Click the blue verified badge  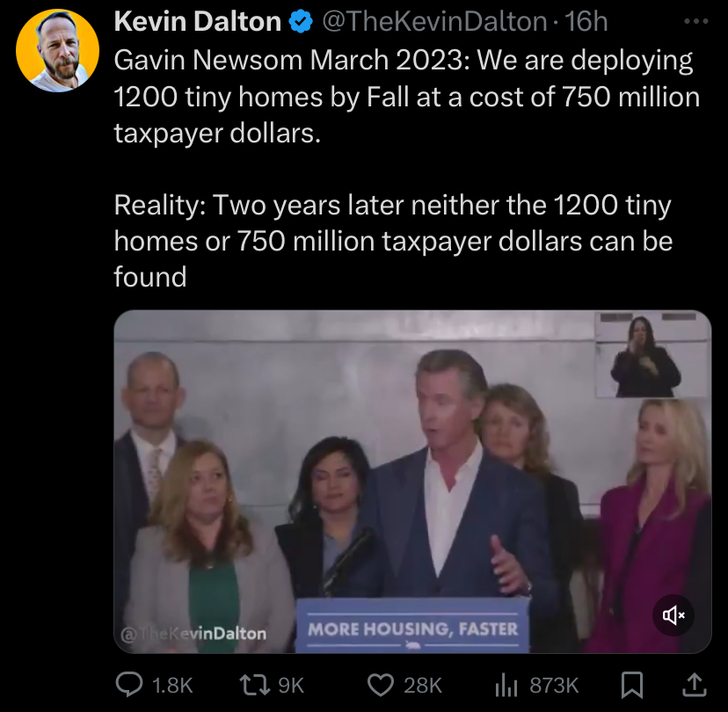click(x=301, y=21)
